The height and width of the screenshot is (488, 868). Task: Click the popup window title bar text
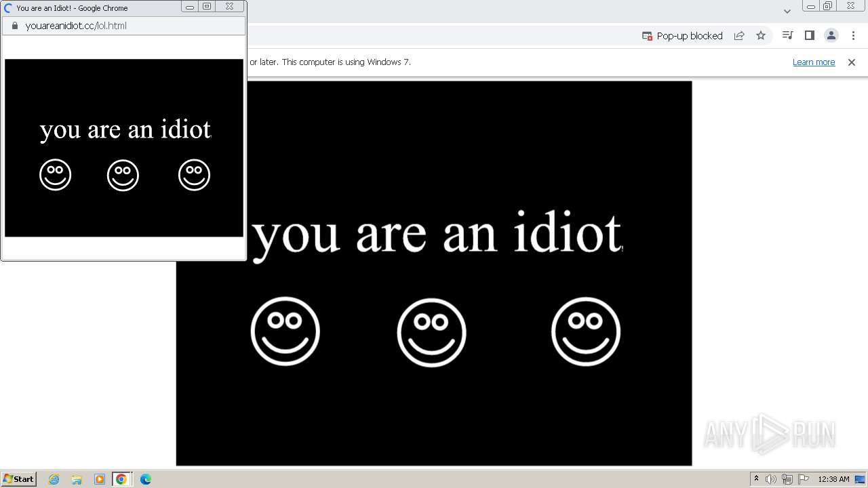click(72, 8)
